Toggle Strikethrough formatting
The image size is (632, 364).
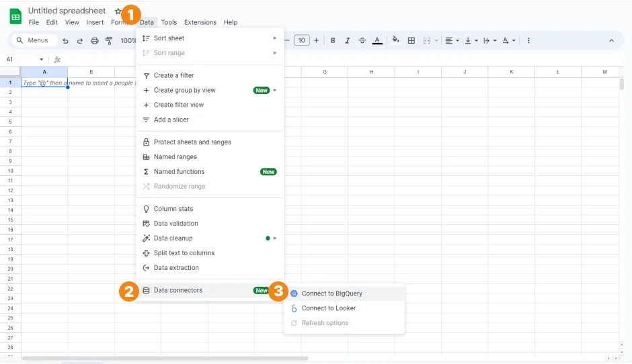(362, 40)
